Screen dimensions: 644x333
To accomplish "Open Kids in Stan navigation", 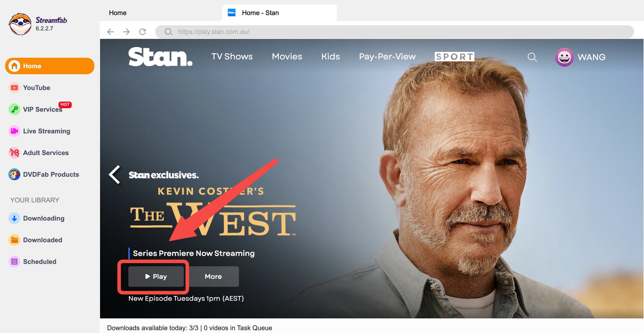I will [x=330, y=57].
